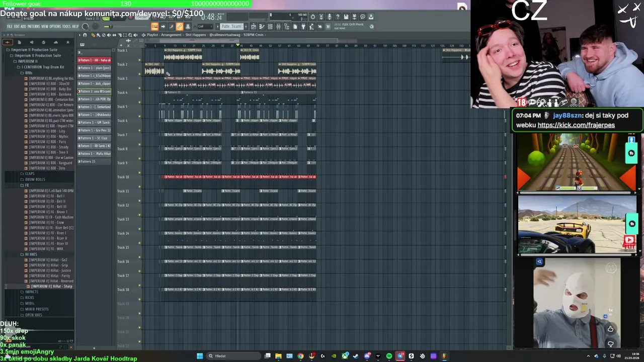644x362 pixels.
Task: Click the stamp icon beside the orange link icon
Action: point(188,27)
